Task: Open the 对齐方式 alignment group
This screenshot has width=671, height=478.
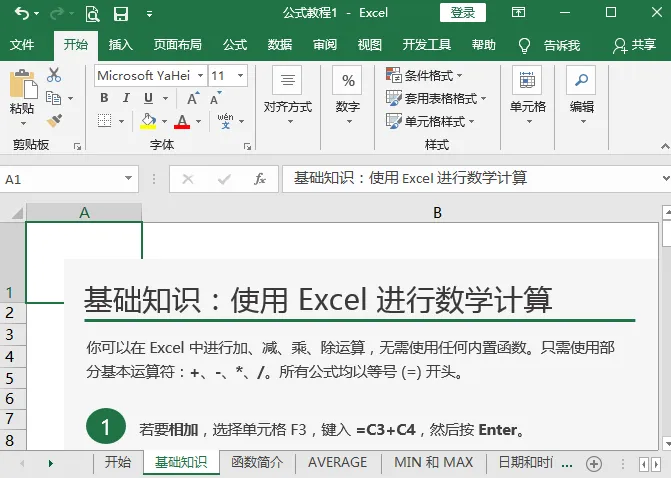Action: (288, 95)
